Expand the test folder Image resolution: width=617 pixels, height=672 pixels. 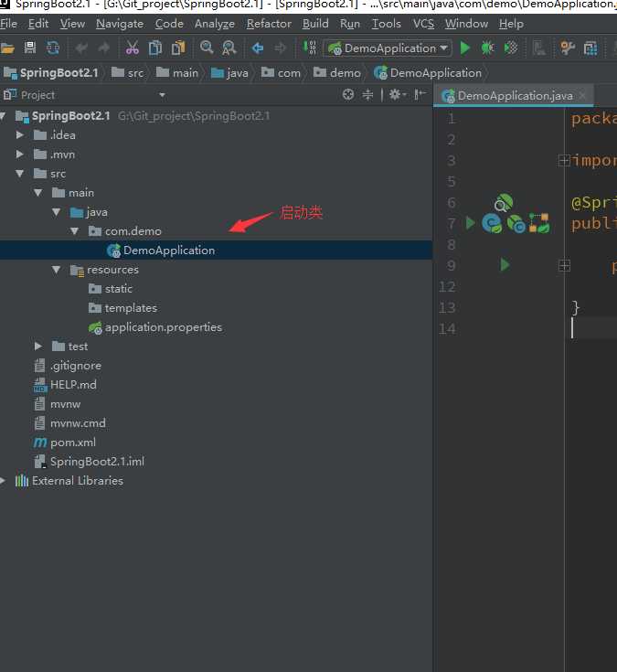pyautogui.click(x=38, y=347)
